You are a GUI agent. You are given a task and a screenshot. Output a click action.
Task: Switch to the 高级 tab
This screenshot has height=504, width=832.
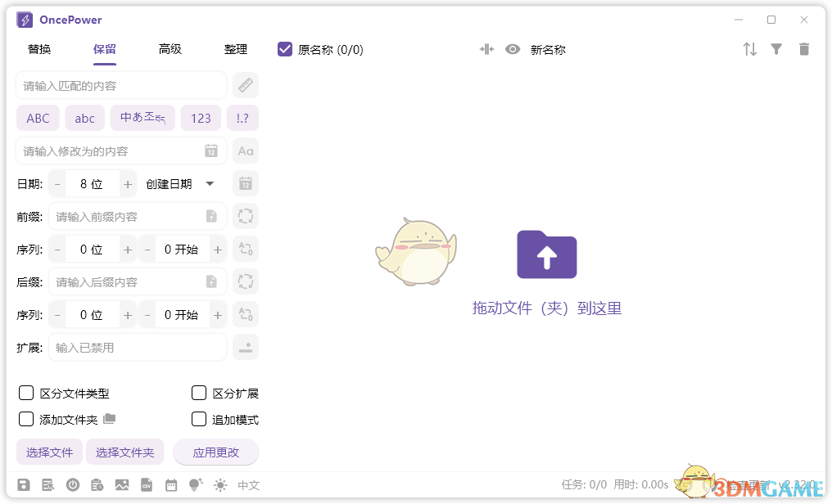point(170,49)
